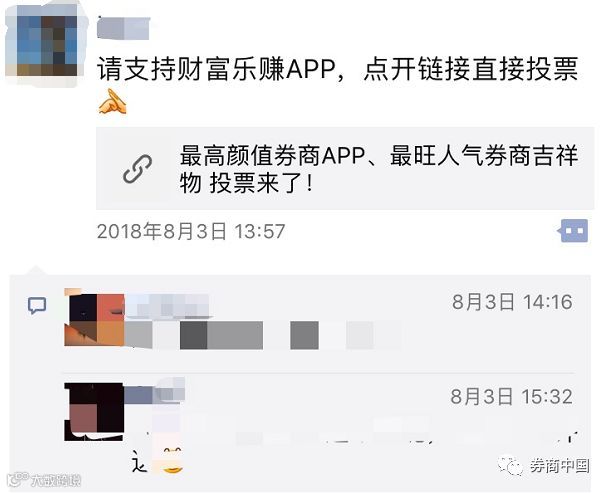Tap the post timestamp 2018年8月3日 13:57
Viewport: 609px width, 493px height.
coord(191,232)
